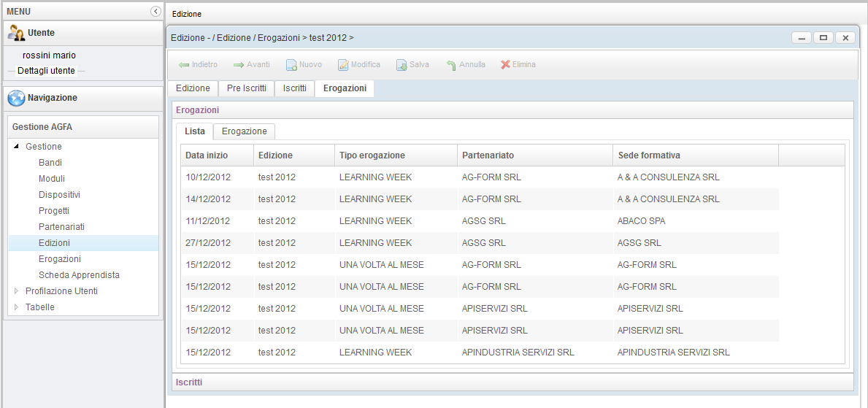The width and height of the screenshot is (868, 408).
Task: Click the Modifica edit icon
Action: (x=343, y=65)
